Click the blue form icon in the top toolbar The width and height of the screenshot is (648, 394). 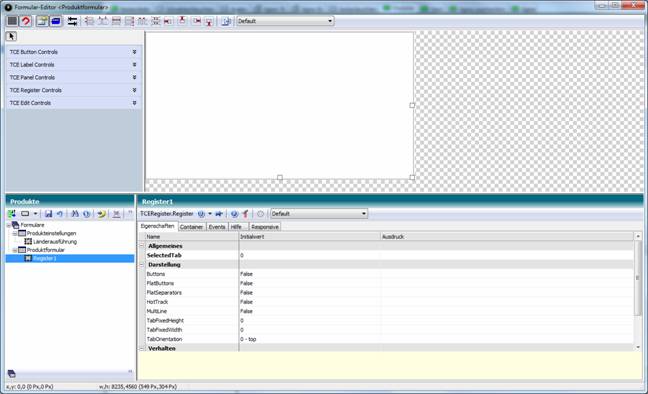[x=56, y=21]
